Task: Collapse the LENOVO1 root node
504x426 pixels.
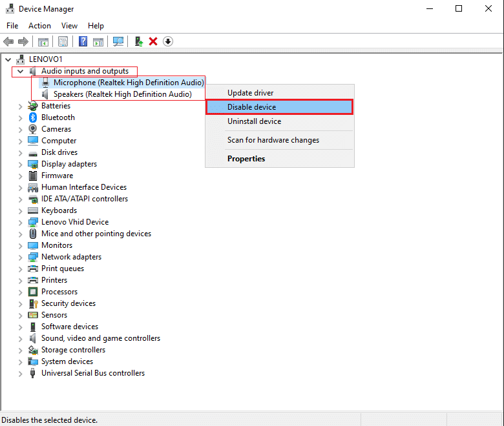Action: tap(8, 59)
